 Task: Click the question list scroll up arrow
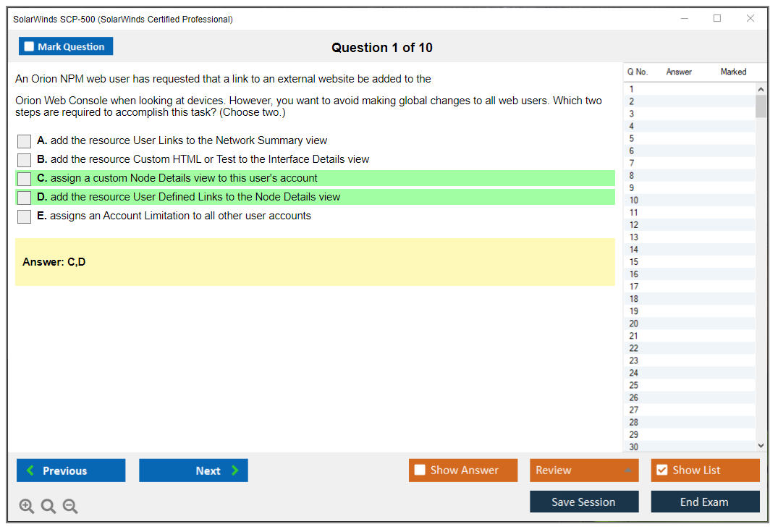760,89
